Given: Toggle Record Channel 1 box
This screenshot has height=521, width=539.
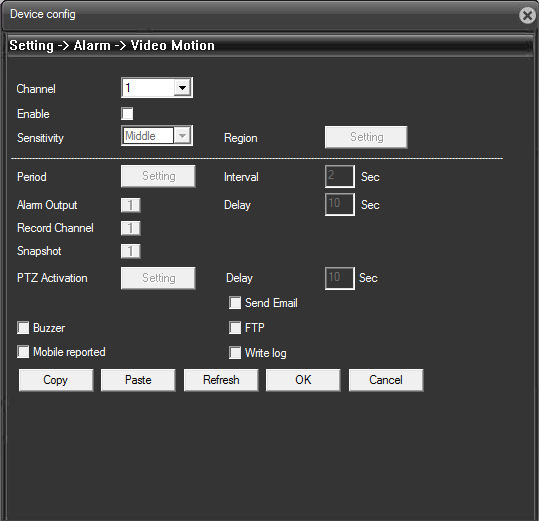Looking at the screenshot, I should click(131, 228).
